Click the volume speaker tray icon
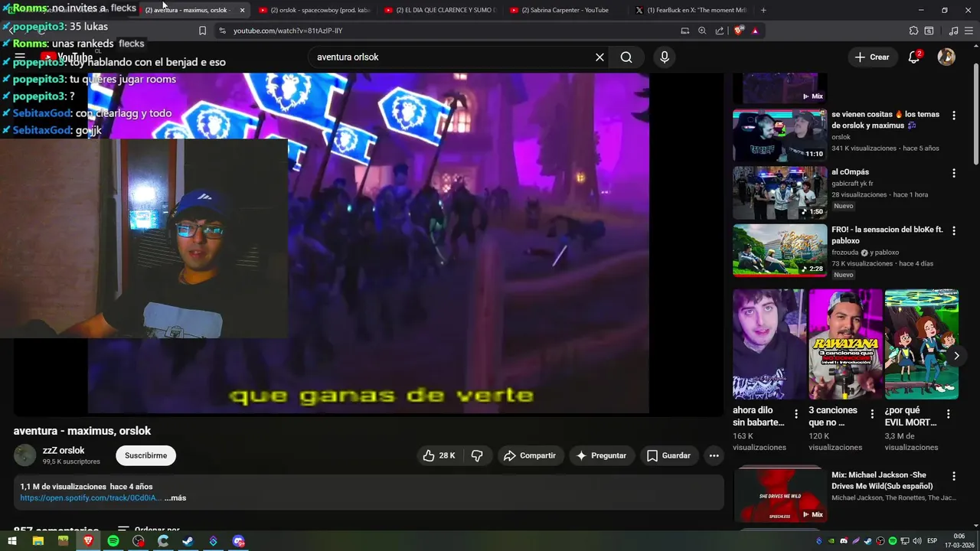The image size is (980, 551). [x=917, y=541]
